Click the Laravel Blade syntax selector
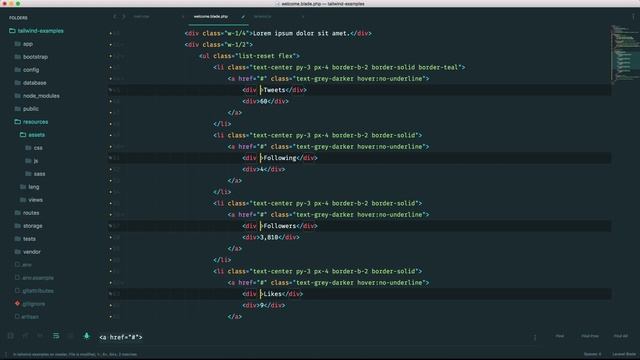 tap(624, 354)
